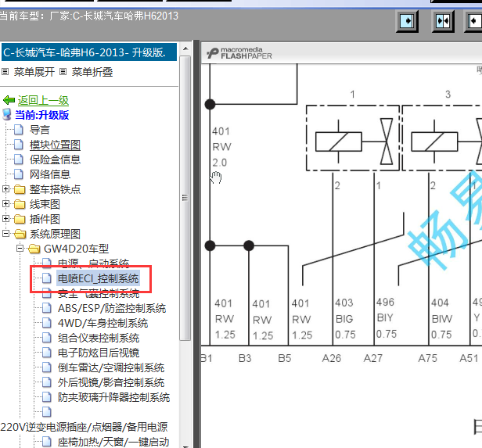Image resolution: width=482 pixels, height=448 pixels.
Task: Click the folder icon for 整车搭铁点
Action: [20, 189]
